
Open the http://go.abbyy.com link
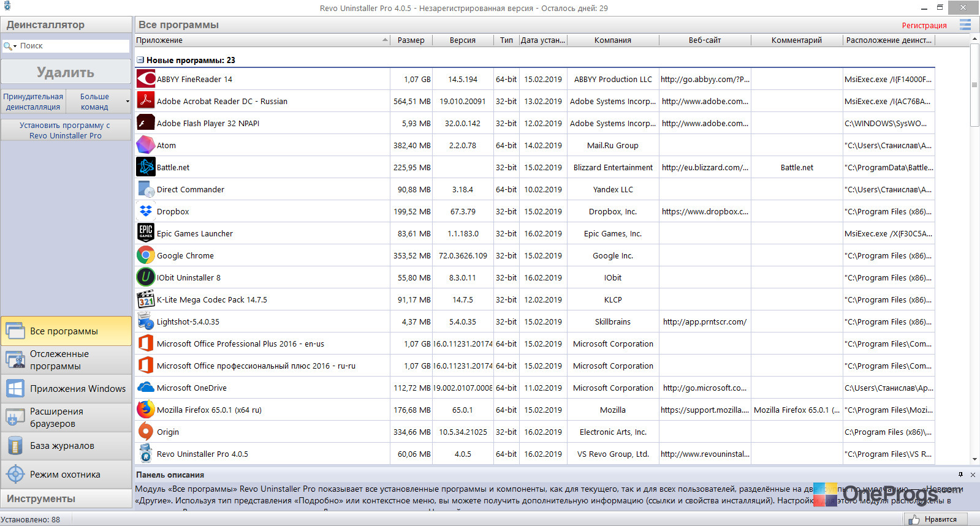(x=705, y=80)
